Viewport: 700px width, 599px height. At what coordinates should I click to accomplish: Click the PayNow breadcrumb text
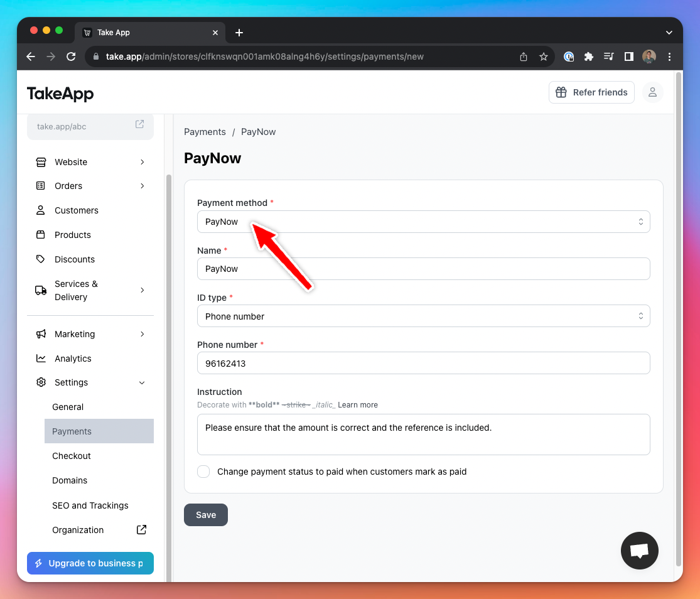[x=259, y=132]
